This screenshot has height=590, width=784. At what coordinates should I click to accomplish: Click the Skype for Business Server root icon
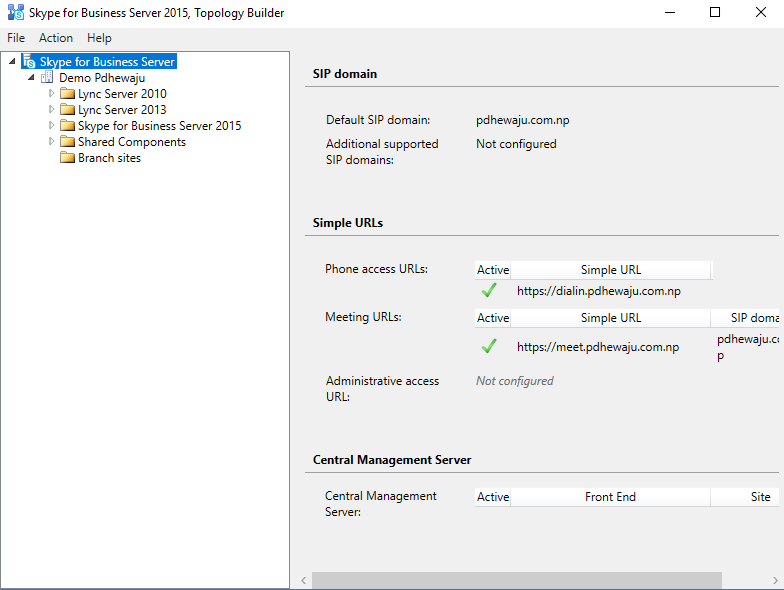[29, 62]
